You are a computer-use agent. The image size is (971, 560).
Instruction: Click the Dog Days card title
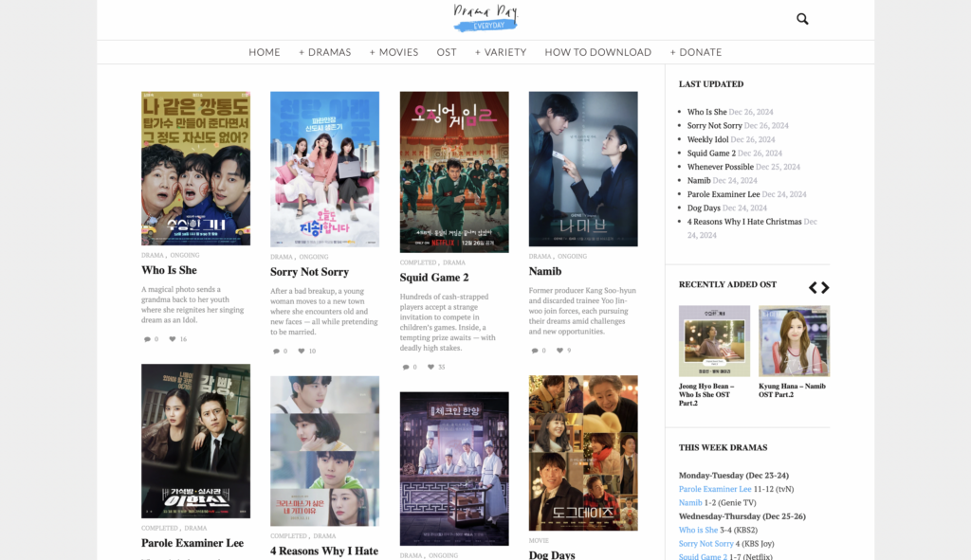click(552, 554)
